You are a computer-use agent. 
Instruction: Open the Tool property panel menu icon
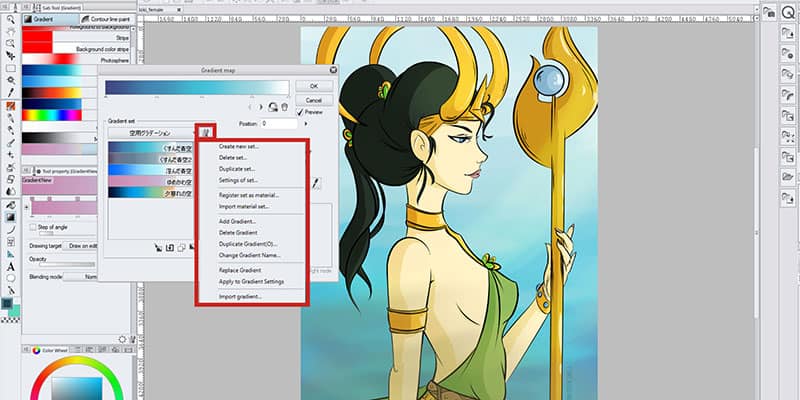26,171
